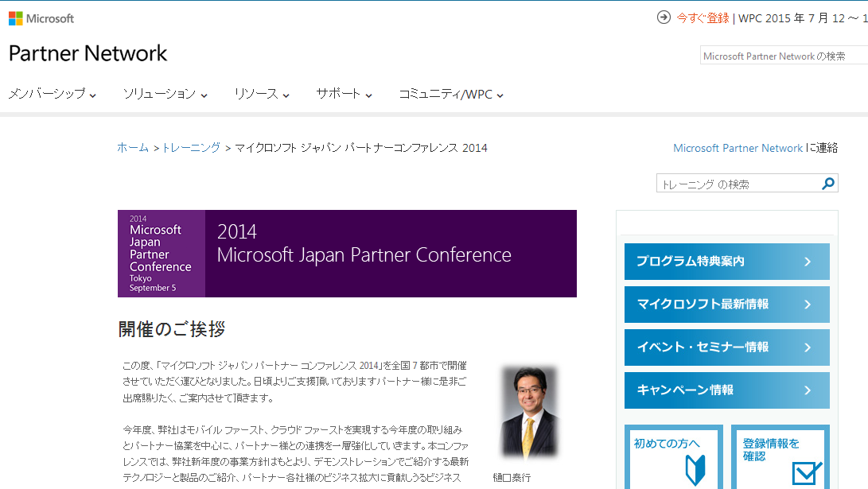
Task: Open the 初めての方へ tile
Action: [674, 457]
